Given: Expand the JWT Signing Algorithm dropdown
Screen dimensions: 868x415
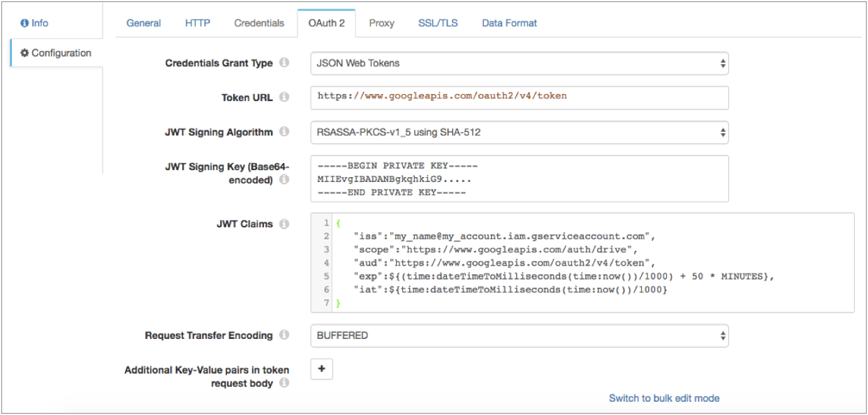Looking at the screenshot, I should pyautogui.click(x=519, y=133).
